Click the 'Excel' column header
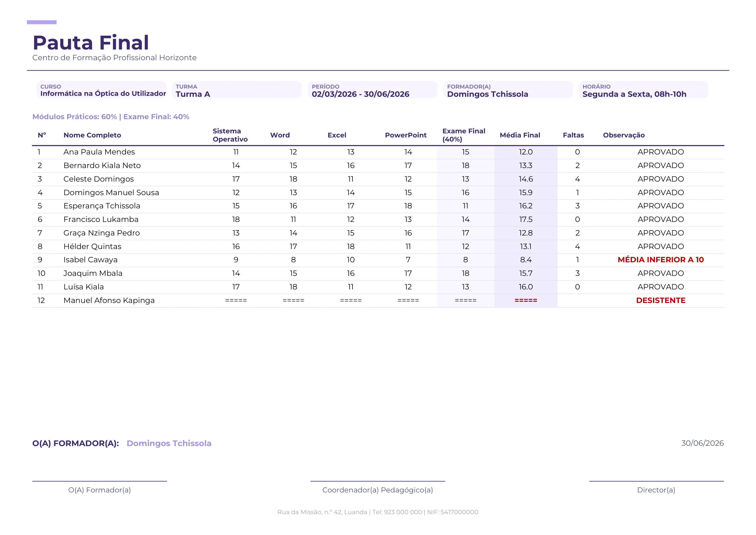756x535 pixels. tap(337, 135)
